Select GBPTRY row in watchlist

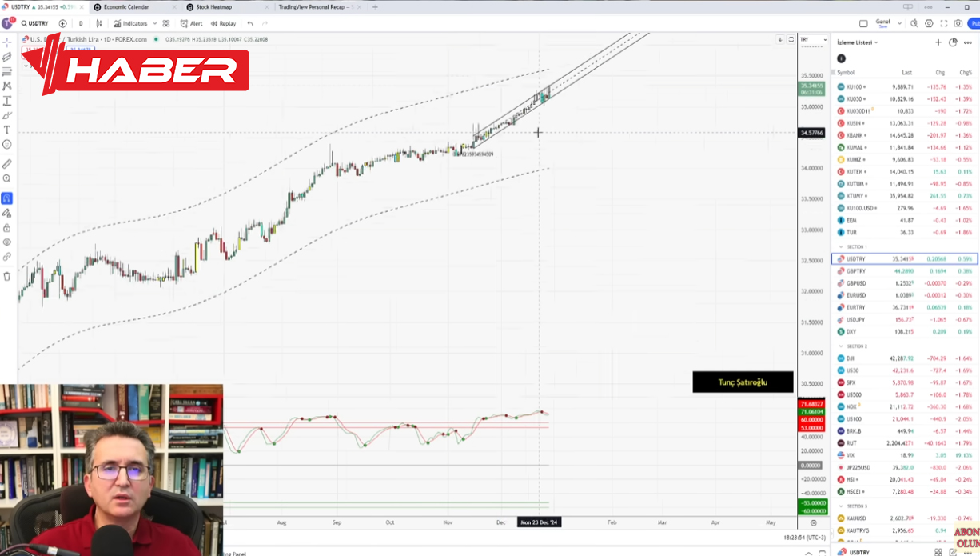(x=905, y=271)
